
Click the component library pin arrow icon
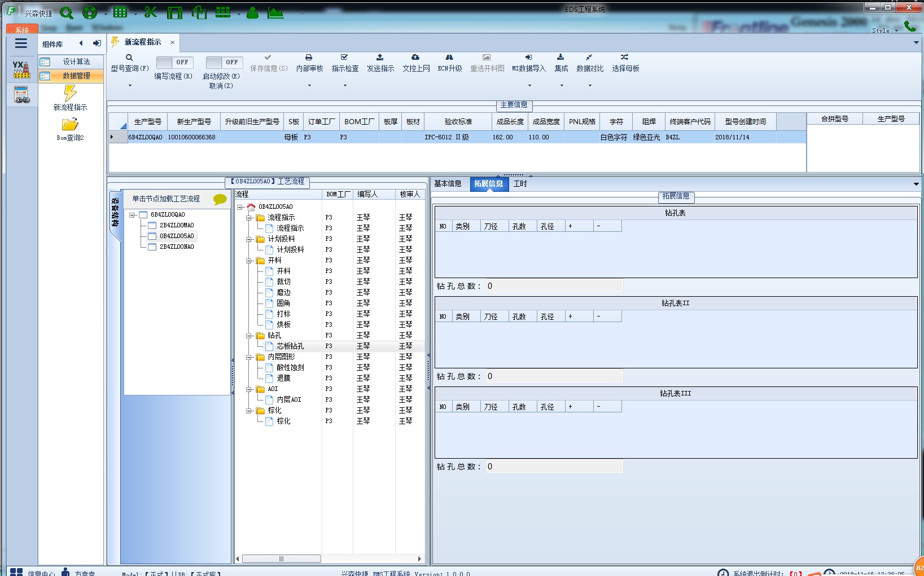click(x=97, y=43)
